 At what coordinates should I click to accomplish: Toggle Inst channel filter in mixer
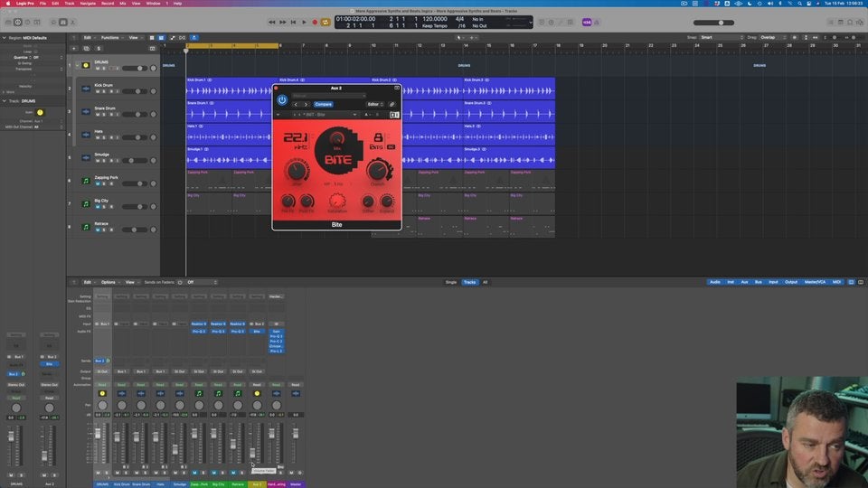(x=731, y=282)
